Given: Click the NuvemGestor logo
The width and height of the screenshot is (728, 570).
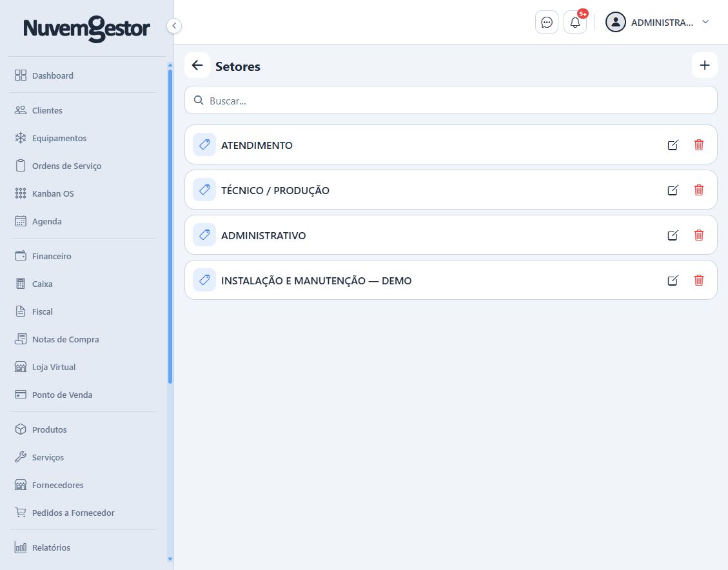Looking at the screenshot, I should [87, 29].
